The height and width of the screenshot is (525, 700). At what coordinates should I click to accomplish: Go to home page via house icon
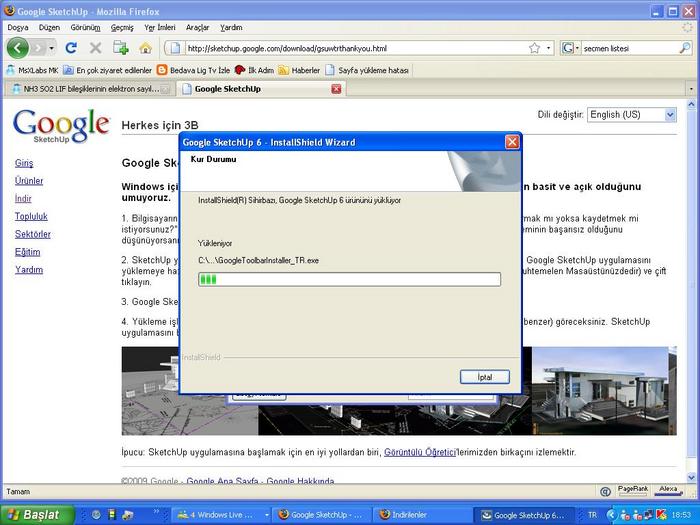tap(146, 47)
